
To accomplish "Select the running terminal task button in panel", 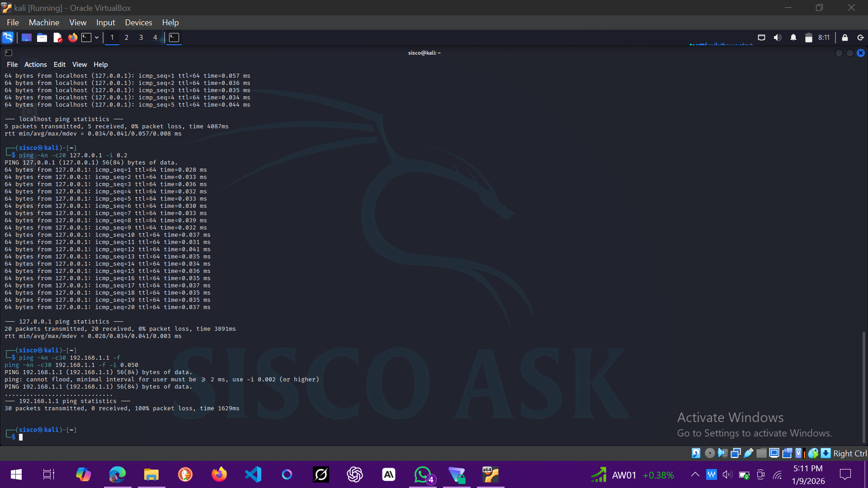I will click(174, 38).
